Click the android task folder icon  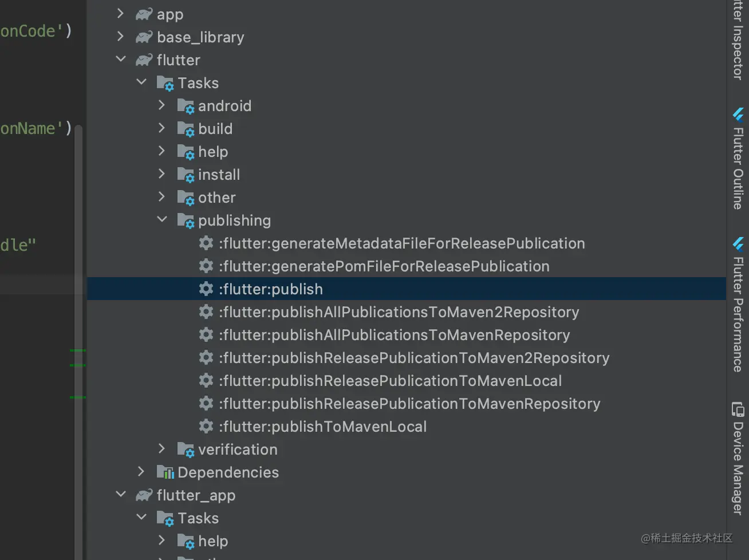click(x=186, y=107)
